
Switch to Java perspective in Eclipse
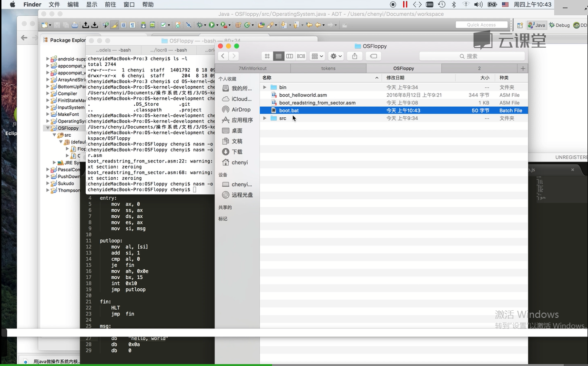(536, 25)
